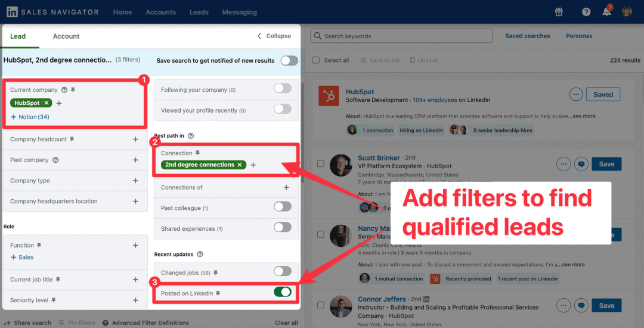Add suggested Sales function filter

pos(22,257)
